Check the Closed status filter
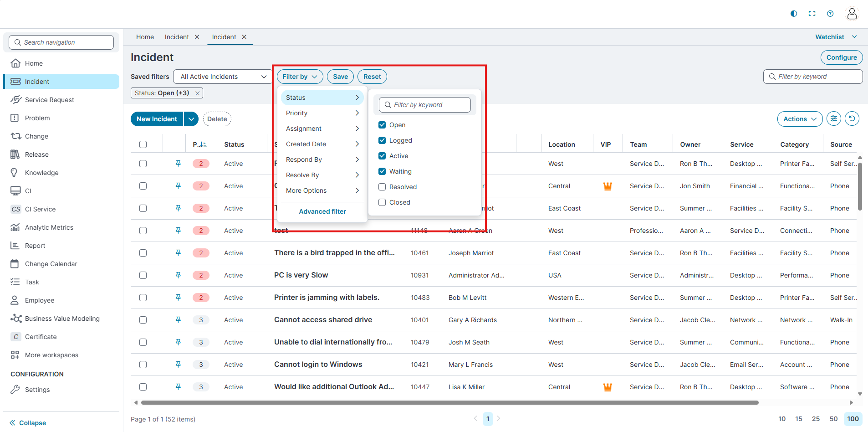Image resolution: width=868 pixels, height=432 pixels. pos(382,202)
